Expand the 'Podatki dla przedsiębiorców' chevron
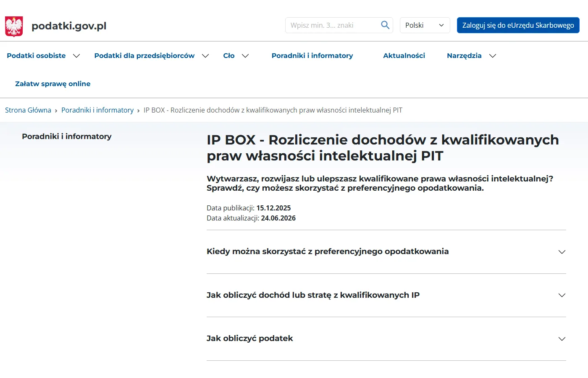 coord(205,56)
